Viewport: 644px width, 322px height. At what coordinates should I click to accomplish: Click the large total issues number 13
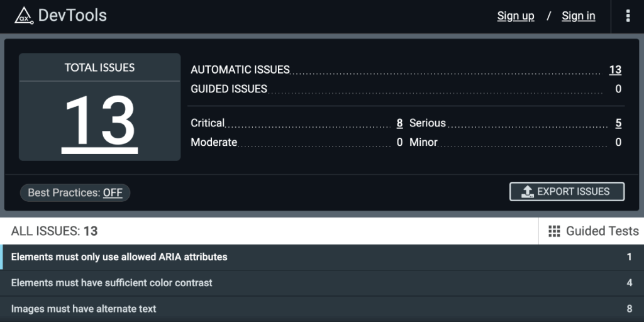pos(100,123)
